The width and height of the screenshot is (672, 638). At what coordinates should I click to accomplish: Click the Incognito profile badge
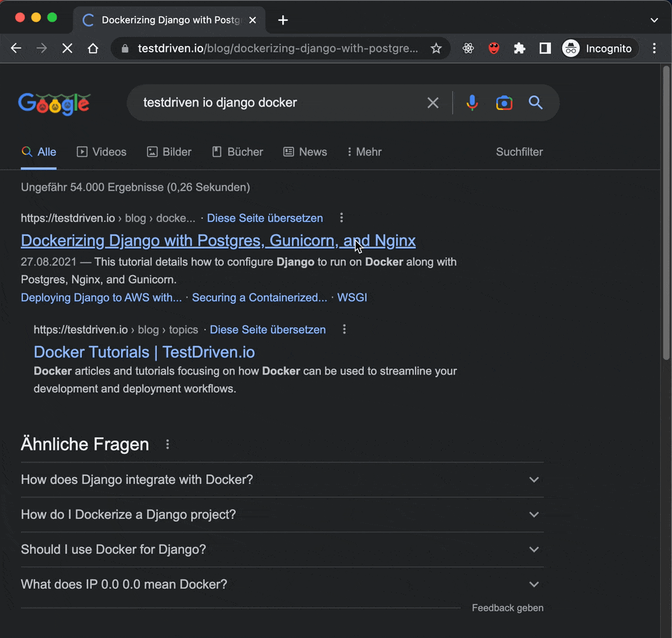pos(598,48)
